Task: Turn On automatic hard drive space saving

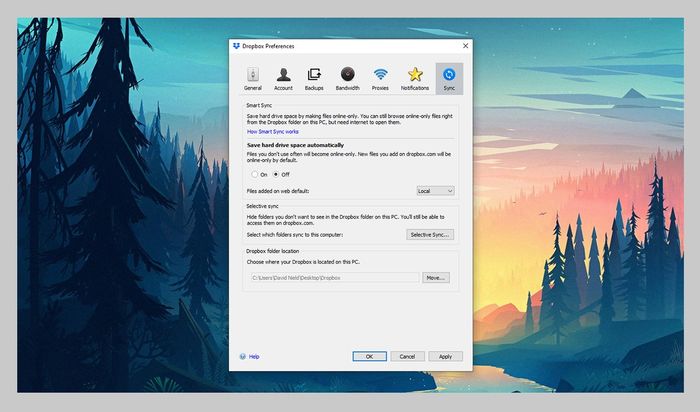Action: pos(255,174)
